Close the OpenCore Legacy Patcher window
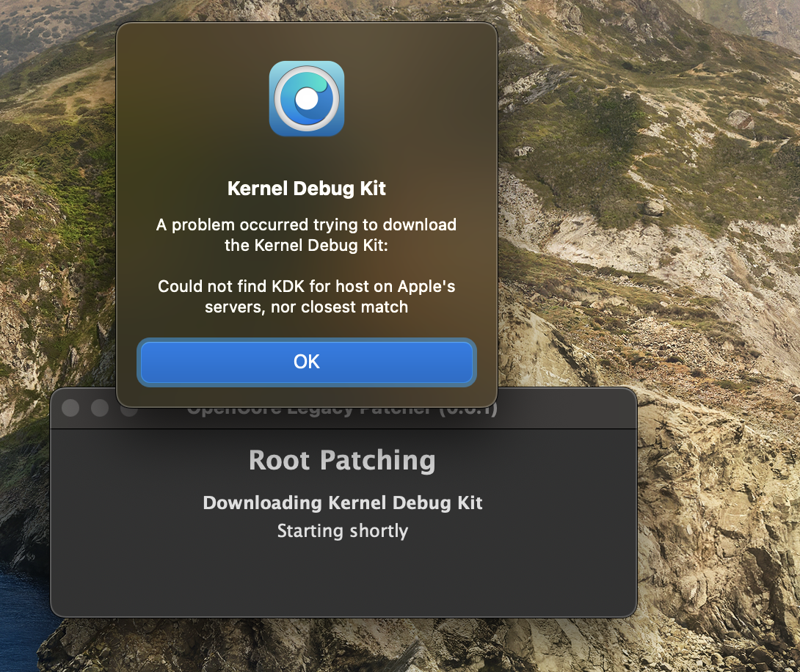Viewport: 800px width, 672px height. click(x=70, y=408)
